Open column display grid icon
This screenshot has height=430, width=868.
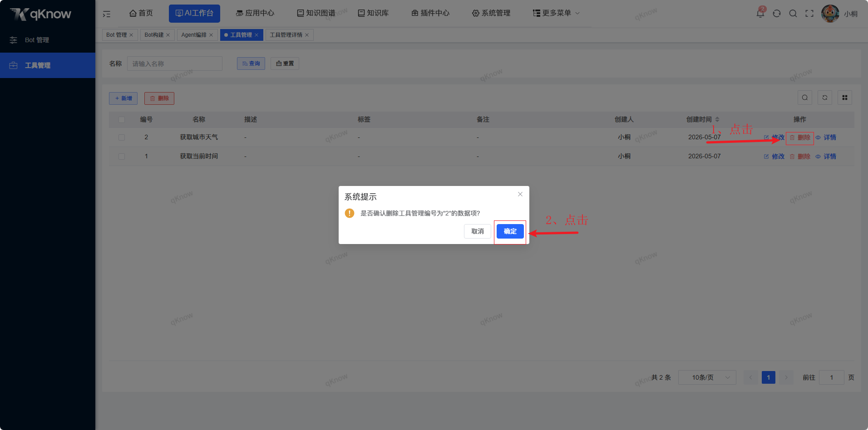[845, 98]
